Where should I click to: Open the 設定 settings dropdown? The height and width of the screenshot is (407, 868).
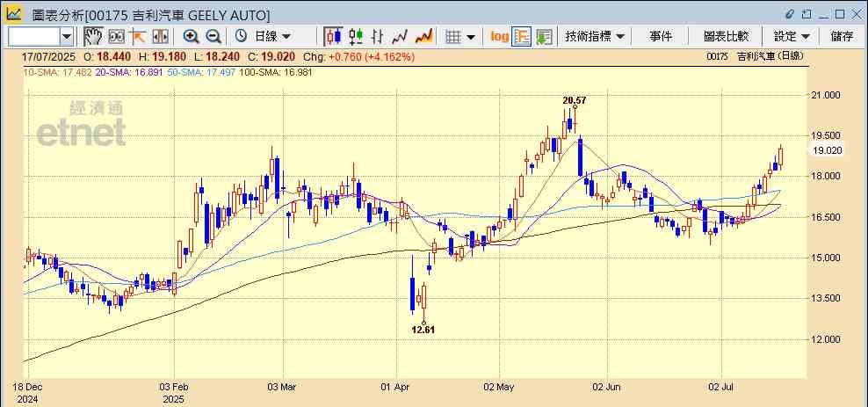tap(792, 37)
